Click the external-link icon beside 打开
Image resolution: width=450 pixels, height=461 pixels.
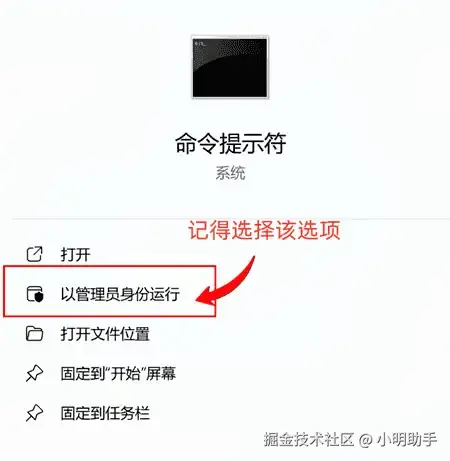(x=34, y=254)
